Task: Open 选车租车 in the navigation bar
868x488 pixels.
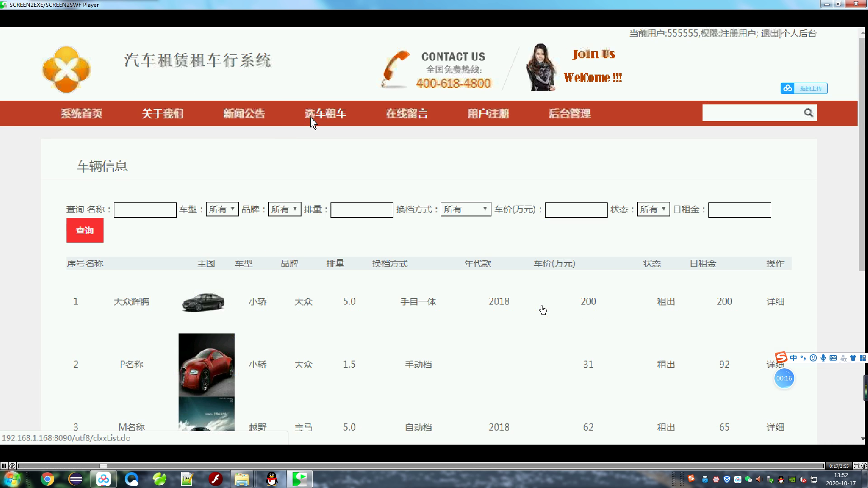Action: pos(325,113)
